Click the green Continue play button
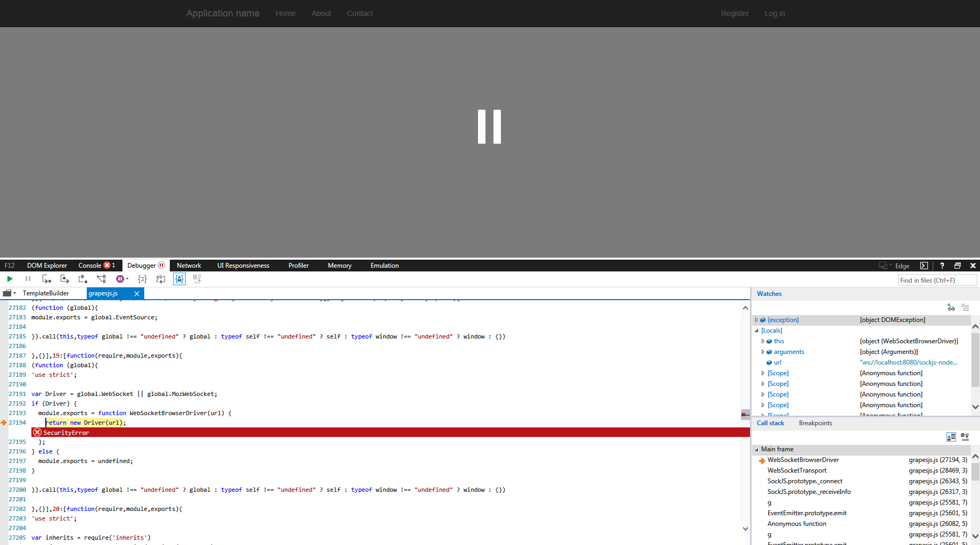The image size is (980, 545). tap(10, 279)
